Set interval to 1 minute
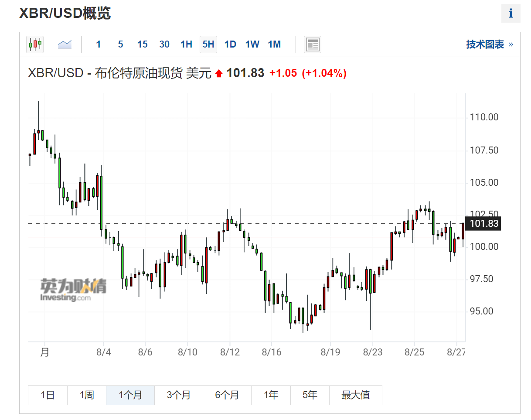Image resolution: width=531 pixels, height=420 pixels. click(99, 44)
